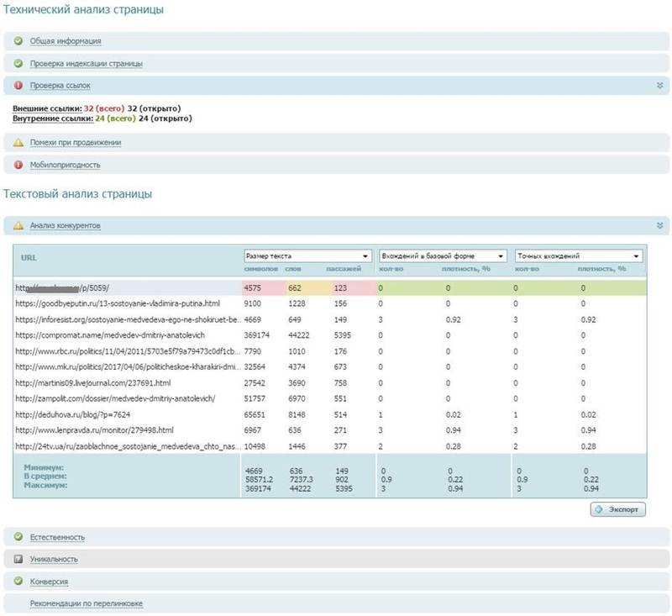Click warning icon beside Анализ конкурентов
The image size is (672, 616).
[x=18, y=225]
